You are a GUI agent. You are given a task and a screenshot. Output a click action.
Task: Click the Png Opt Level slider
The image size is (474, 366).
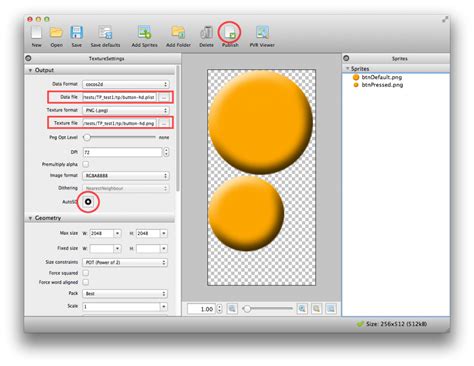point(120,137)
